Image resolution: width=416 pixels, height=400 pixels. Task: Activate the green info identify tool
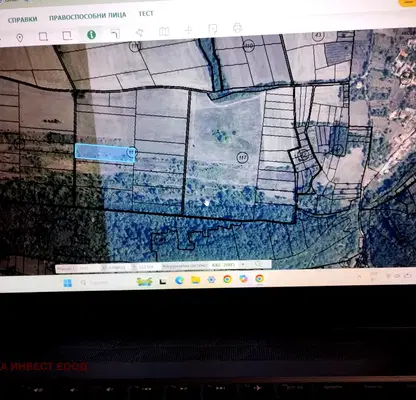91,35
